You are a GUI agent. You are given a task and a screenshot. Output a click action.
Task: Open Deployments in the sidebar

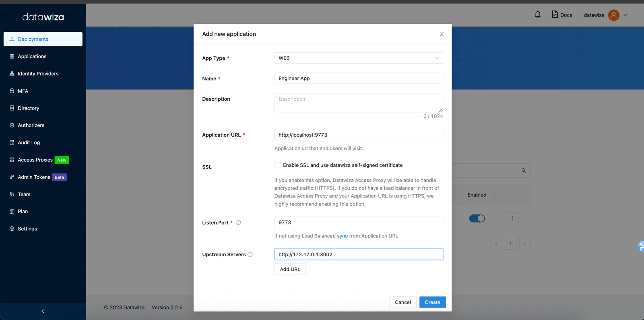[x=43, y=39]
